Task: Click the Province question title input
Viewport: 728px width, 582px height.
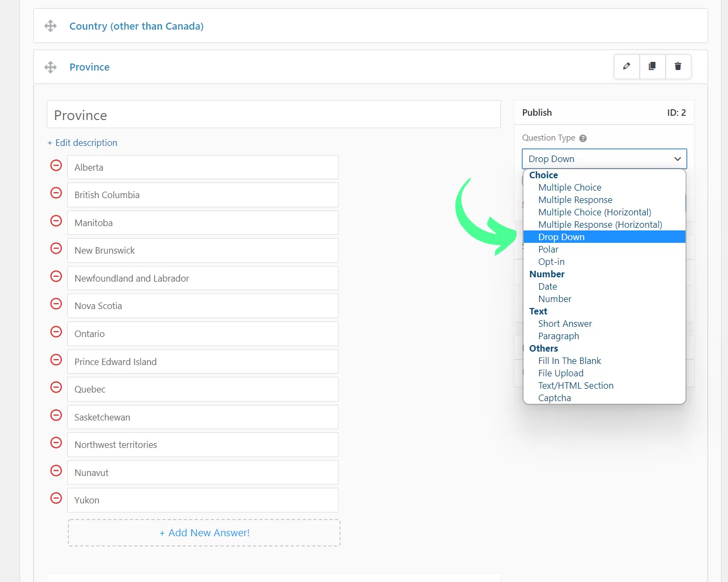Action: (274, 114)
